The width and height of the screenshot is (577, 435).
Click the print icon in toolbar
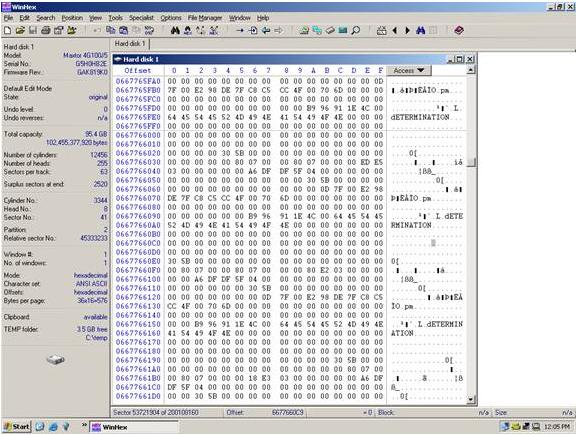46,31
